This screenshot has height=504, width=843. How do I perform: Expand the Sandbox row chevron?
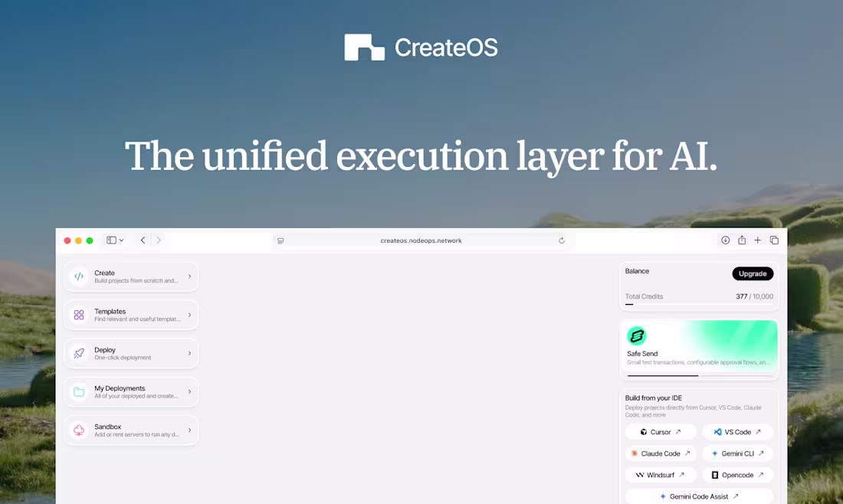(189, 430)
